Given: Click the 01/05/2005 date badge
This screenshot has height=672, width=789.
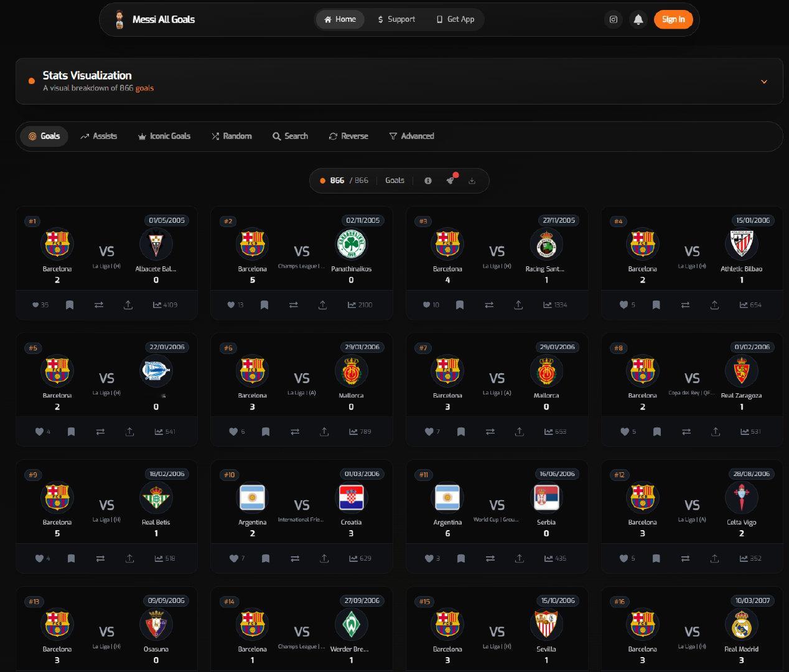Looking at the screenshot, I should point(167,220).
